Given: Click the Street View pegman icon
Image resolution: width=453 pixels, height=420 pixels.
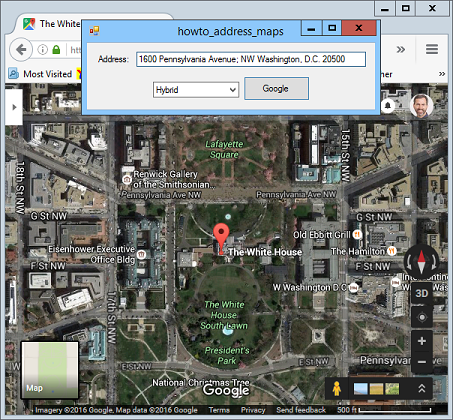Looking at the screenshot, I should click(x=337, y=389).
